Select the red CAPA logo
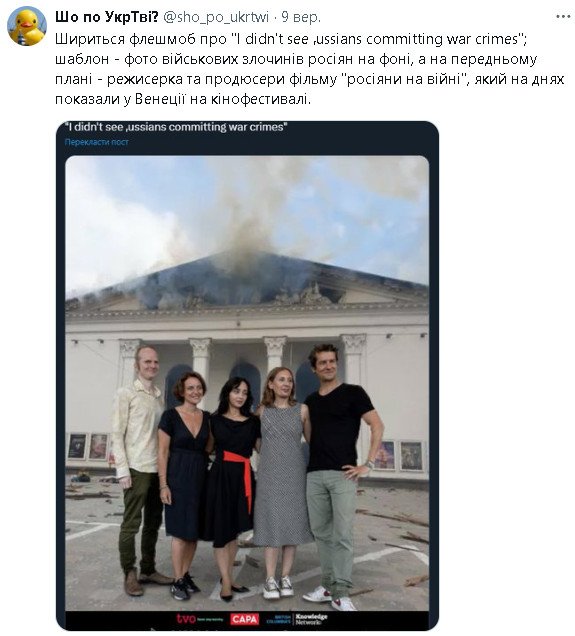The width and height of the screenshot is (575, 636). point(244,619)
